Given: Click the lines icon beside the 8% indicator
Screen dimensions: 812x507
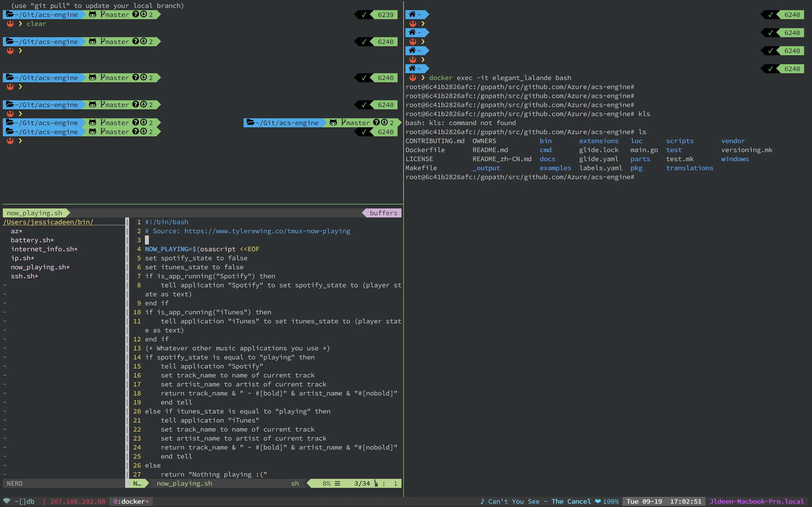Looking at the screenshot, I should [x=337, y=483].
